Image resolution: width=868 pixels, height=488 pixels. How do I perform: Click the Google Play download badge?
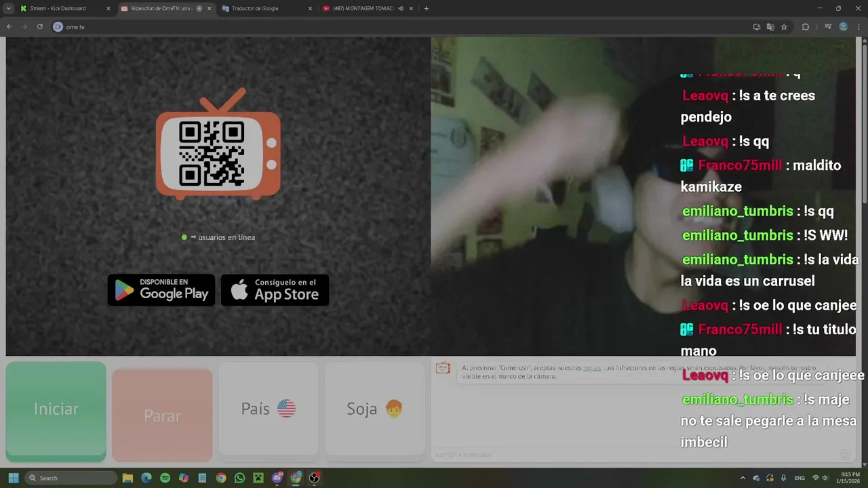coord(161,289)
